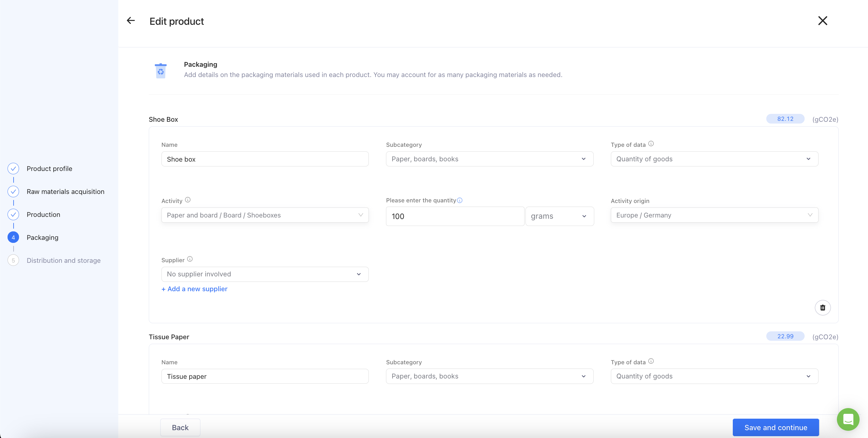Open the grams unit dropdown
This screenshot has width=868, height=438.
[x=559, y=216]
